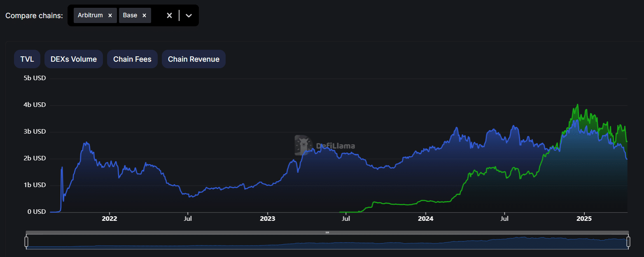Click the 2023 x-axis label
The height and width of the screenshot is (257, 644).
(x=268, y=219)
